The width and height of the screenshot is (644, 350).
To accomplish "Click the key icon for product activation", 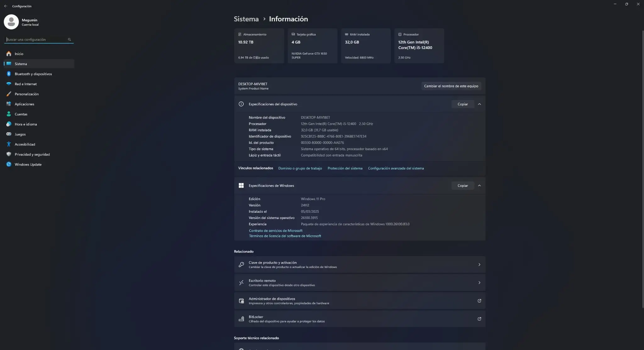I will point(241,265).
